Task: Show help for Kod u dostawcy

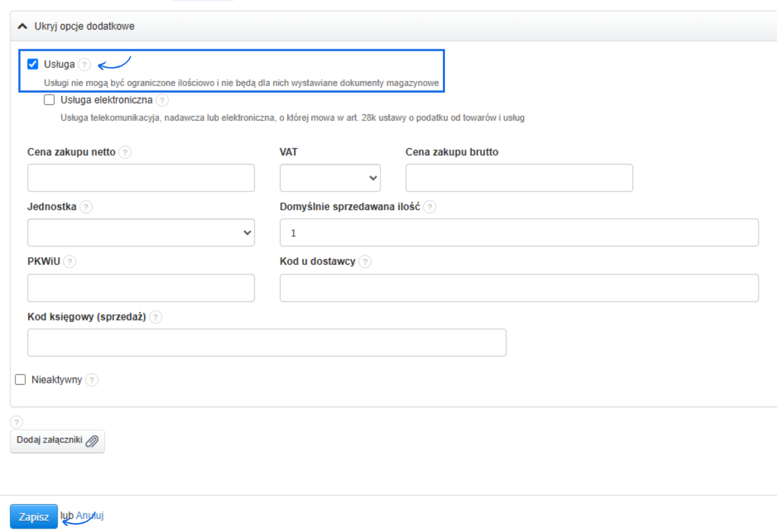Action: [365, 262]
